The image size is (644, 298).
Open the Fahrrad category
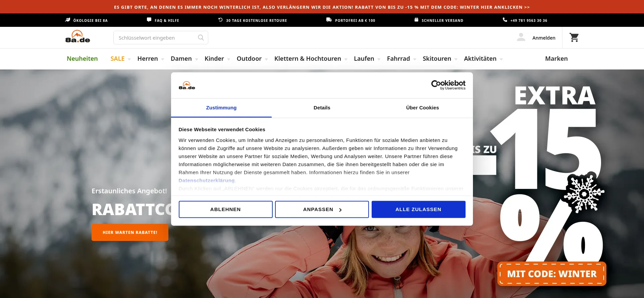[x=398, y=59]
